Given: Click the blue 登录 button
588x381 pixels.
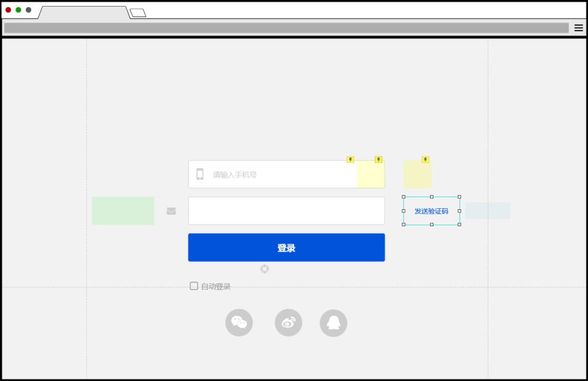Looking at the screenshot, I should (286, 247).
